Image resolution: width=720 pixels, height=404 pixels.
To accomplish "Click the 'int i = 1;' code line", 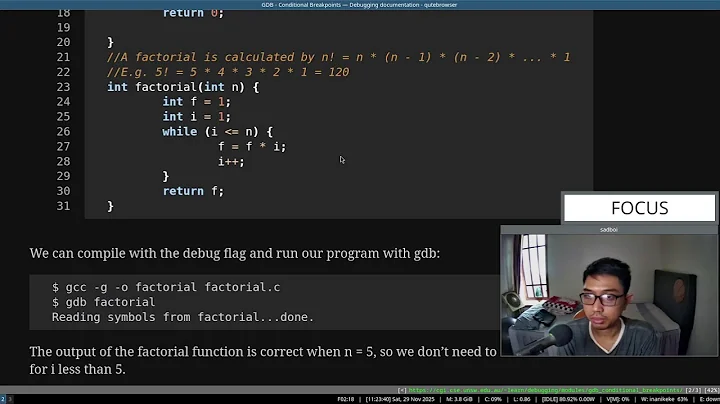I will (197, 117).
